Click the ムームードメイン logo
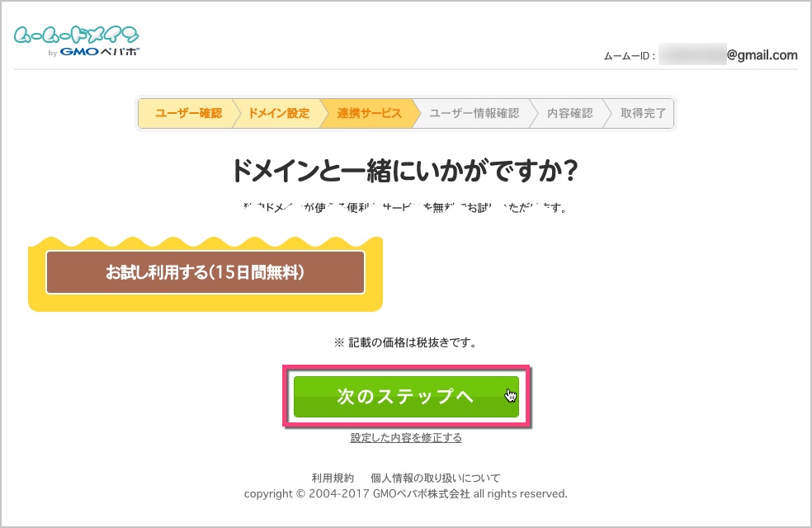 (77, 41)
